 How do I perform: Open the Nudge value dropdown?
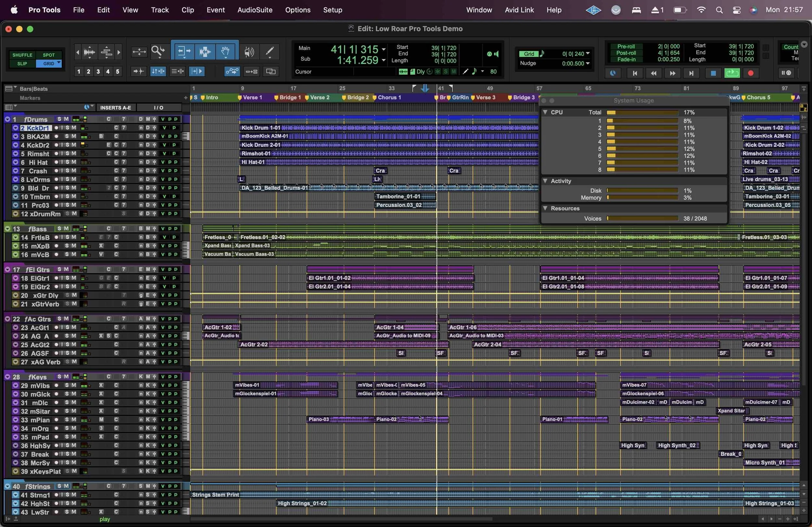(588, 63)
